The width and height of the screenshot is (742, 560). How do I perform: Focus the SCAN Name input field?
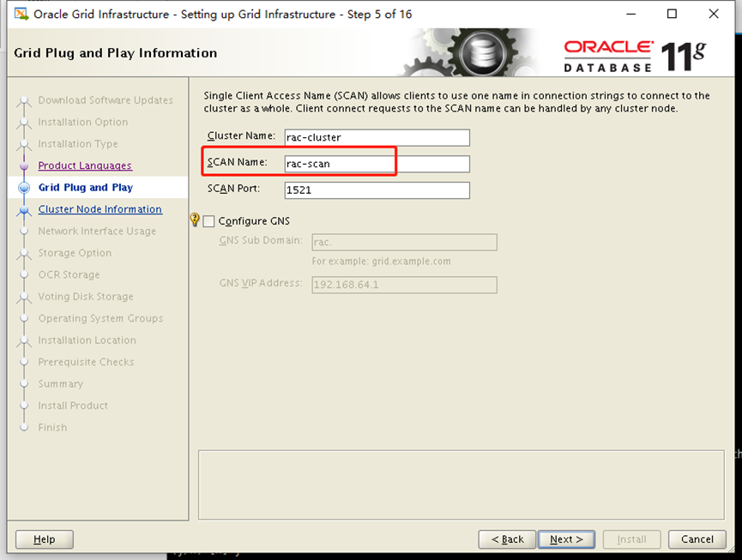pos(377,164)
